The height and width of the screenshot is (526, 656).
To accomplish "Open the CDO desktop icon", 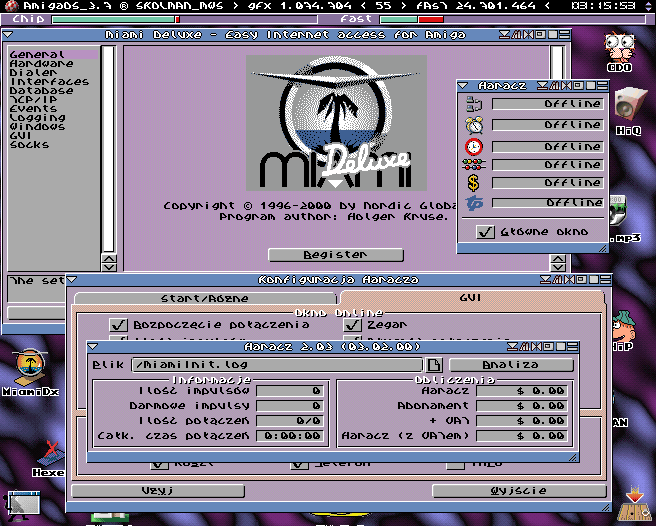I will point(620,52).
